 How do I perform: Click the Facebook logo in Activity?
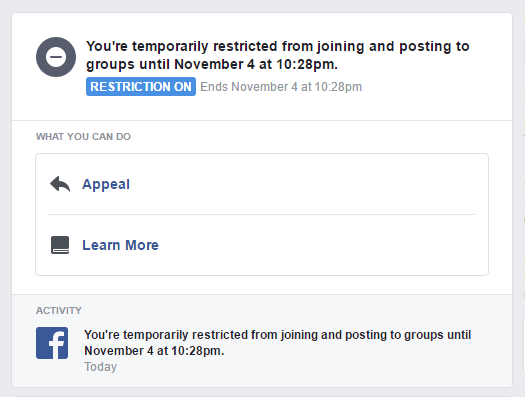click(x=52, y=343)
